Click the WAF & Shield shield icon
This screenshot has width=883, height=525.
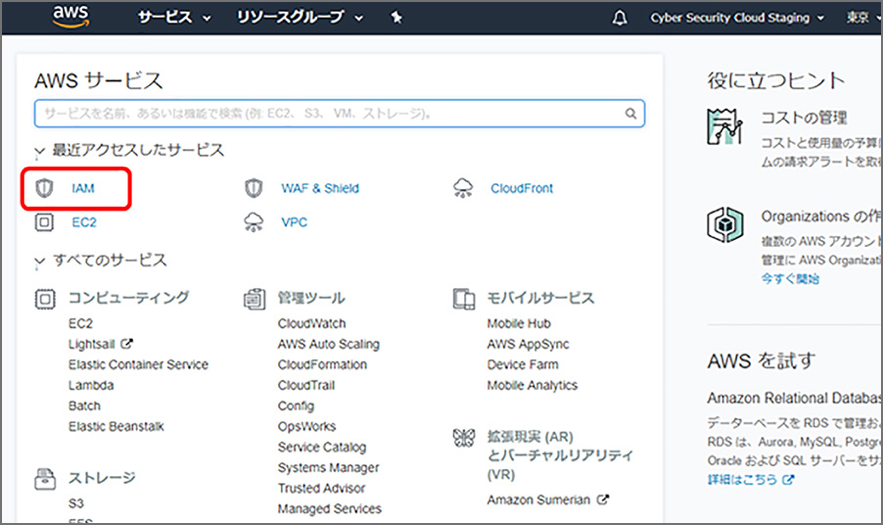click(254, 188)
